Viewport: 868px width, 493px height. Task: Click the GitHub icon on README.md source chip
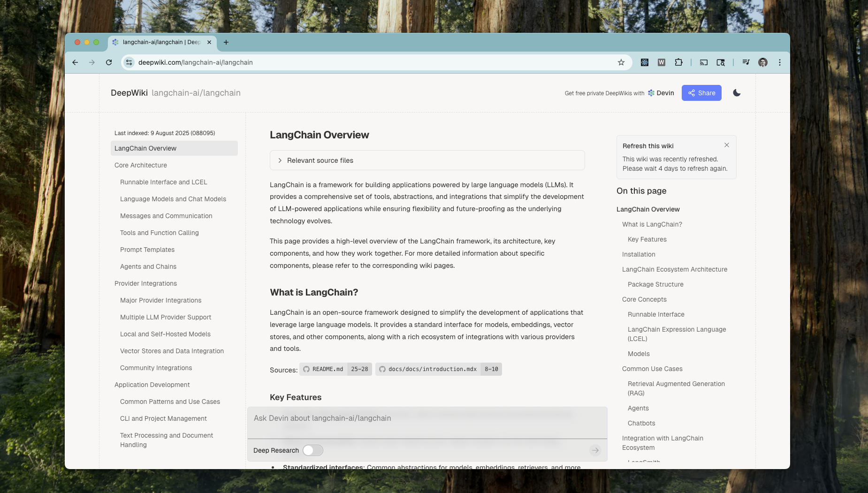305,369
